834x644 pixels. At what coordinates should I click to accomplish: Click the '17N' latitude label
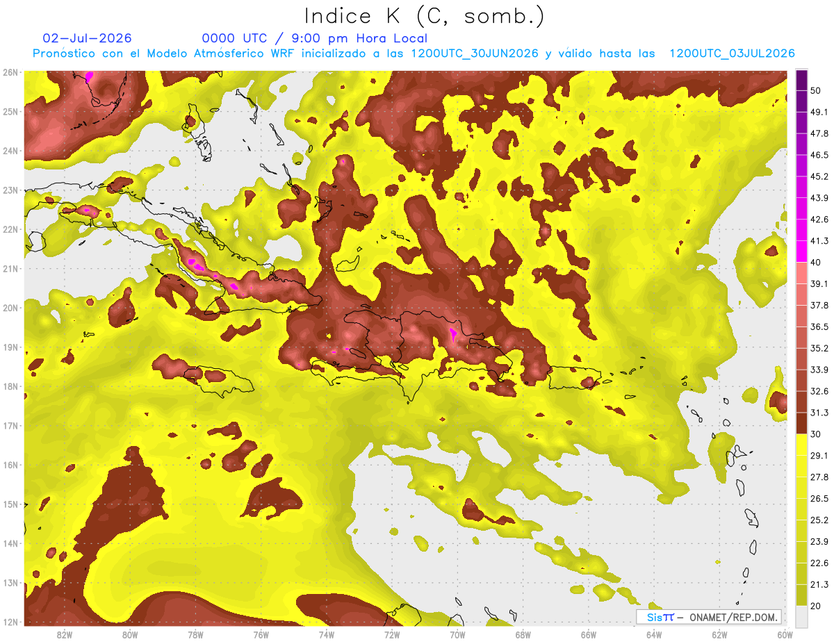[11, 425]
